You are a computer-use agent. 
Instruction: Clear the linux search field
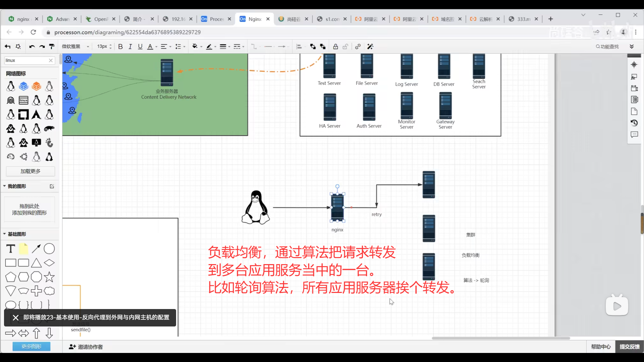click(x=51, y=60)
